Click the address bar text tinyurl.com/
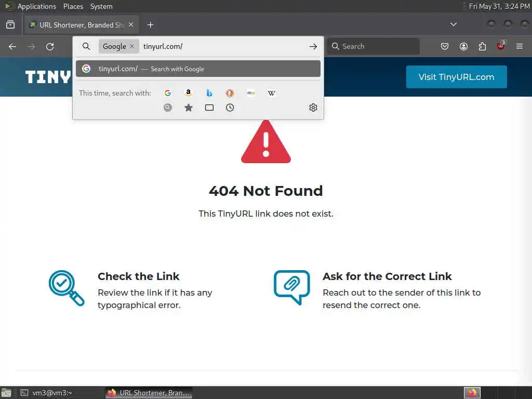Viewport: 532px width, 399px height. [163, 46]
